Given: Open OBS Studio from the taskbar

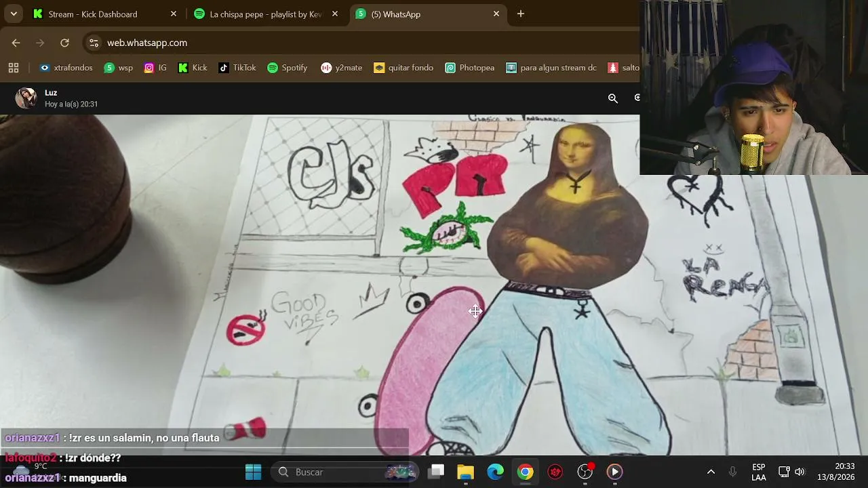Looking at the screenshot, I should pyautogui.click(x=585, y=472).
